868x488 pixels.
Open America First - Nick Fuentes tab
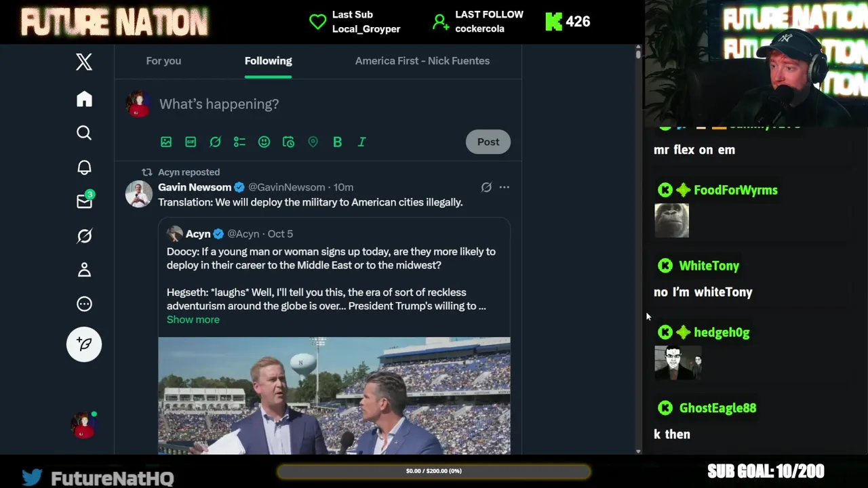tap(422, 61)
